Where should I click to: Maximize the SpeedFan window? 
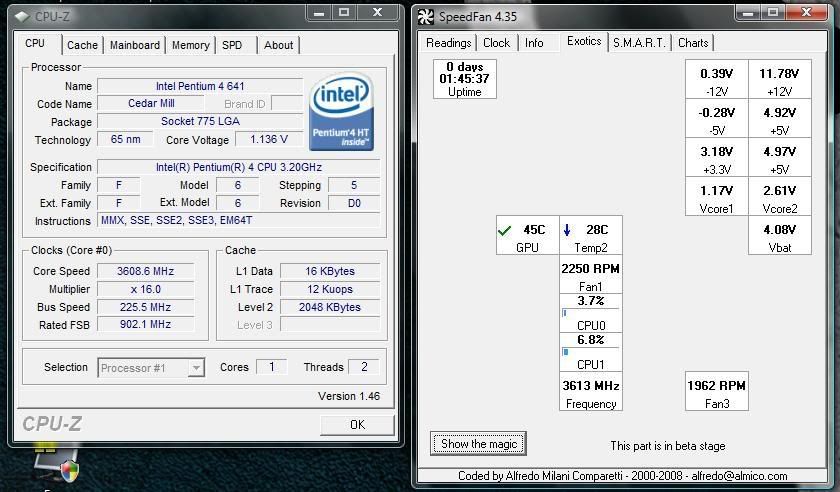773,13
